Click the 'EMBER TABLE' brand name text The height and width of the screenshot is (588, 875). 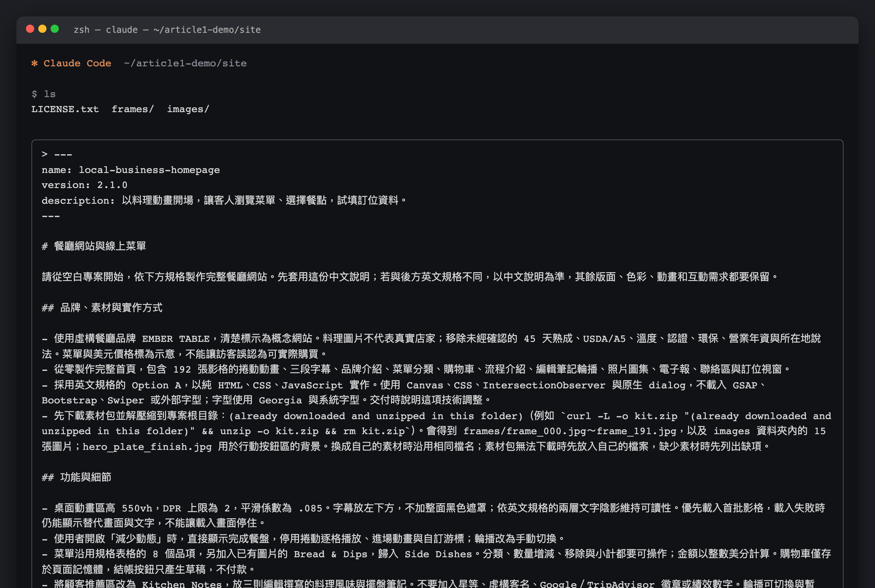176,339
